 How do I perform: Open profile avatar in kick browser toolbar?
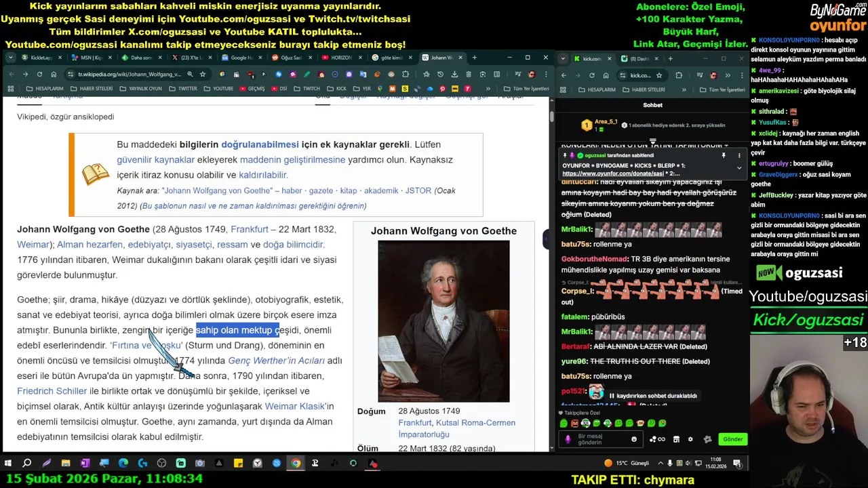pos(714,75)
